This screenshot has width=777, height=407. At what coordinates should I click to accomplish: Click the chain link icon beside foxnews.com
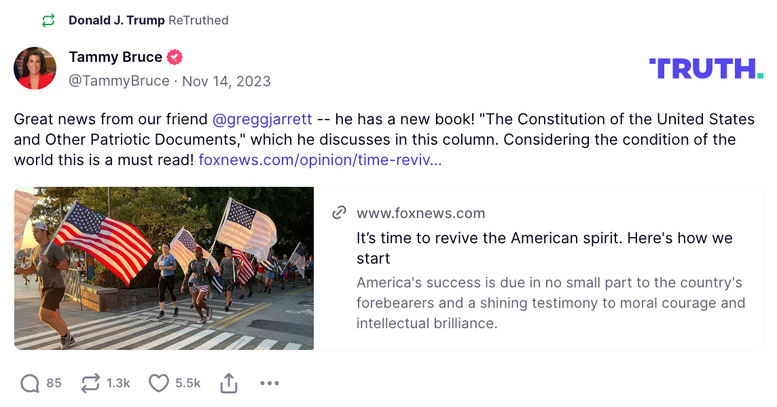click(339, 212)
